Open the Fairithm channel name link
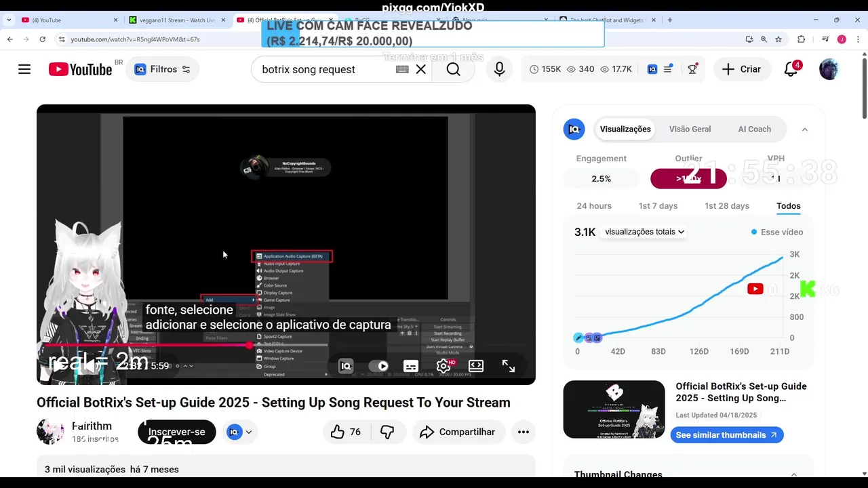The image size is (868, 488). [x=92, y=426]
